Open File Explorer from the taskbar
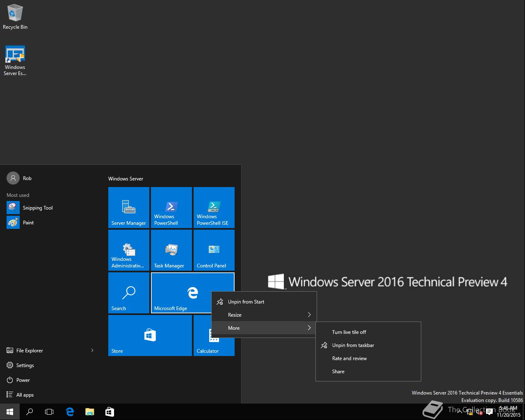 [x=89, y=412]
